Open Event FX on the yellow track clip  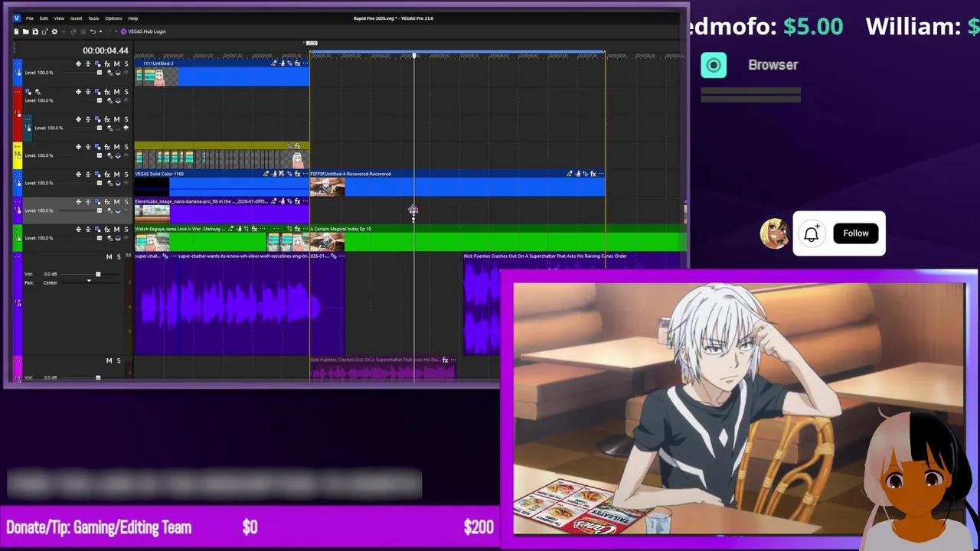[297, 145]
